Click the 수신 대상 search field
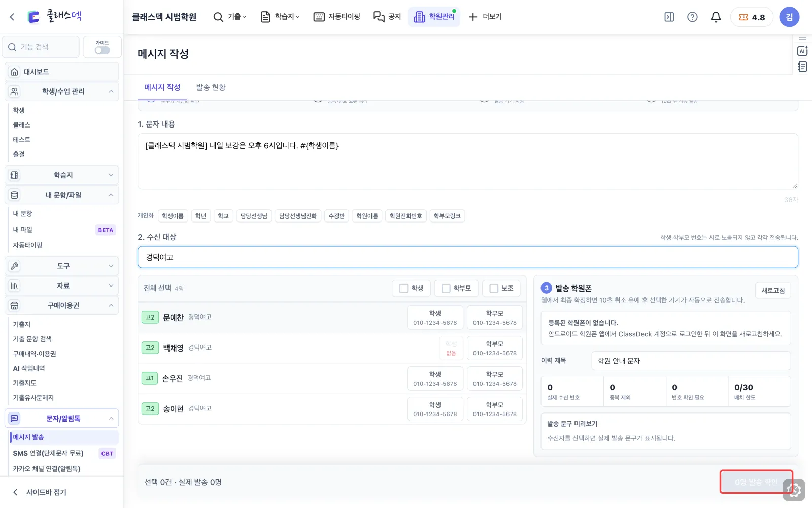Viewport: 812px width, 508px height. pyautogui.click(x=467, y=257)
